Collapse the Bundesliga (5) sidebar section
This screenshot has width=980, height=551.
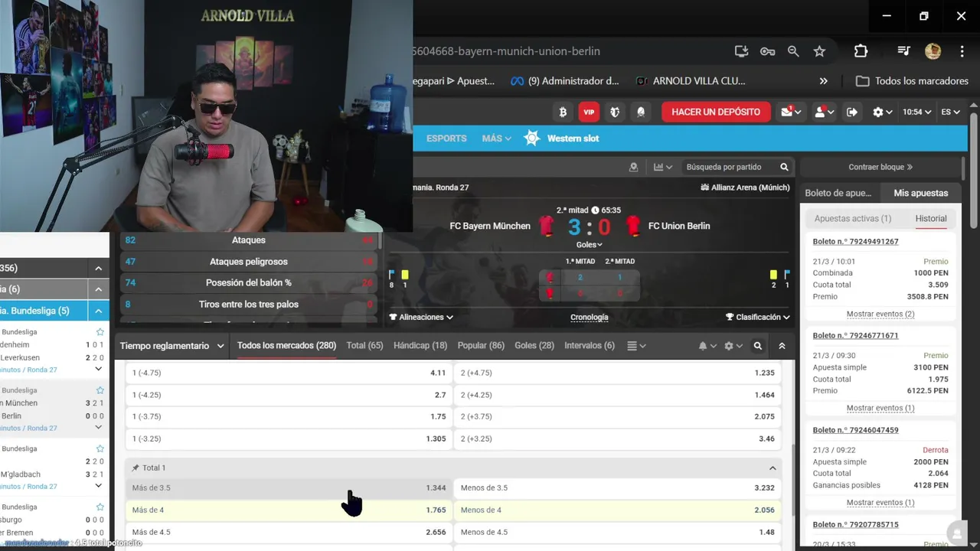pos(99,311)
